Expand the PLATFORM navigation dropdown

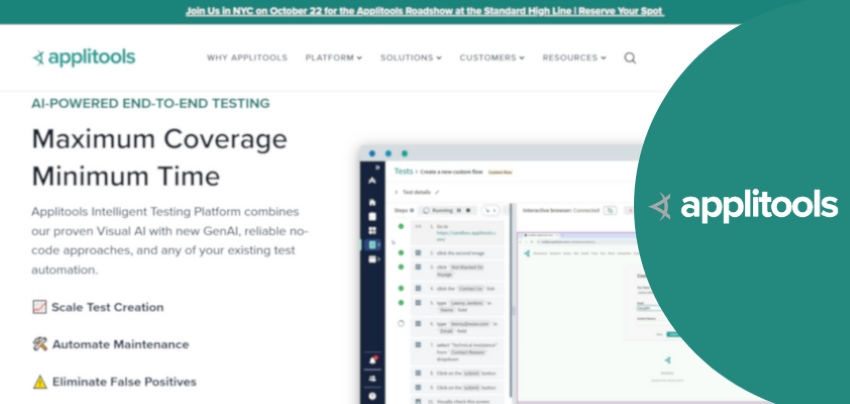(333, 57)
